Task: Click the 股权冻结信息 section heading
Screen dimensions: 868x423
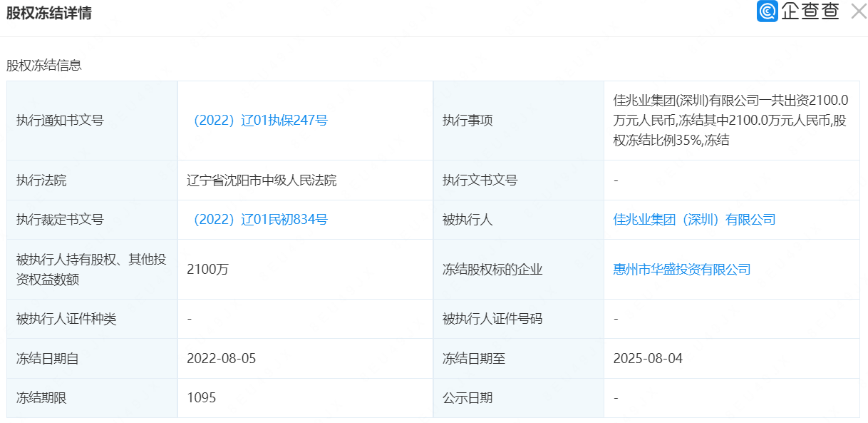Action: pyautogui.click(x=44, y=66)
